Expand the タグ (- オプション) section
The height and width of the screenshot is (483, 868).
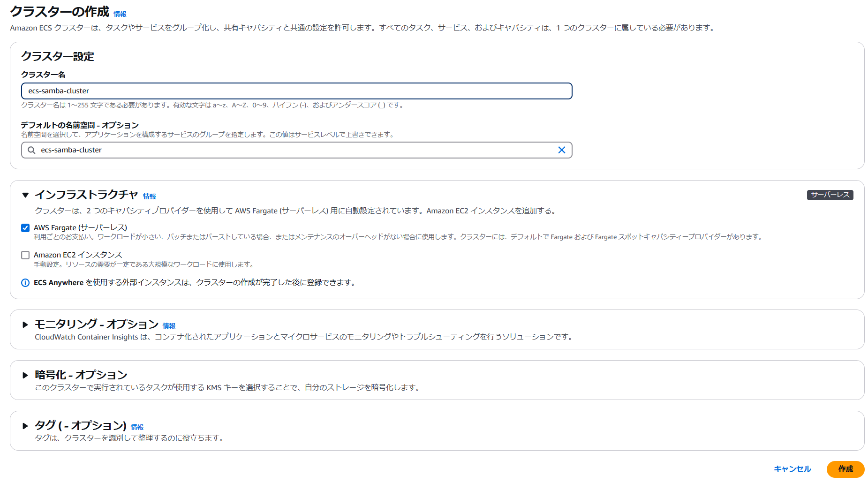pyautogui.click(x=25, y=426)
